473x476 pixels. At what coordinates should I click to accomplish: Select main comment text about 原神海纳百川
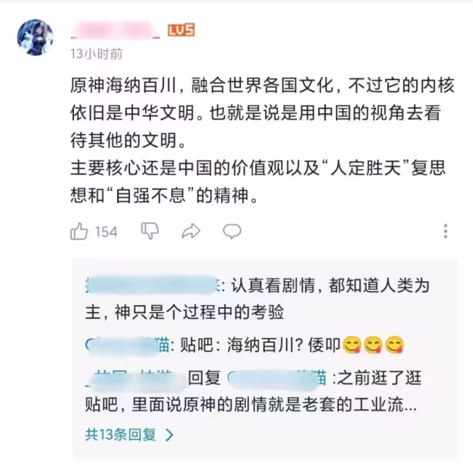tap(262, 140)
